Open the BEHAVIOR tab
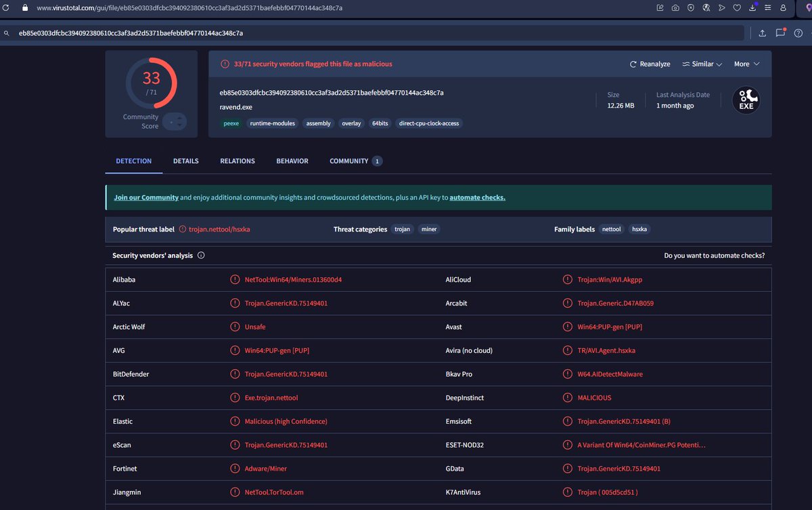The width and height of the screenshot is (812, 510). pyautogui.click(x=292, y=161)
